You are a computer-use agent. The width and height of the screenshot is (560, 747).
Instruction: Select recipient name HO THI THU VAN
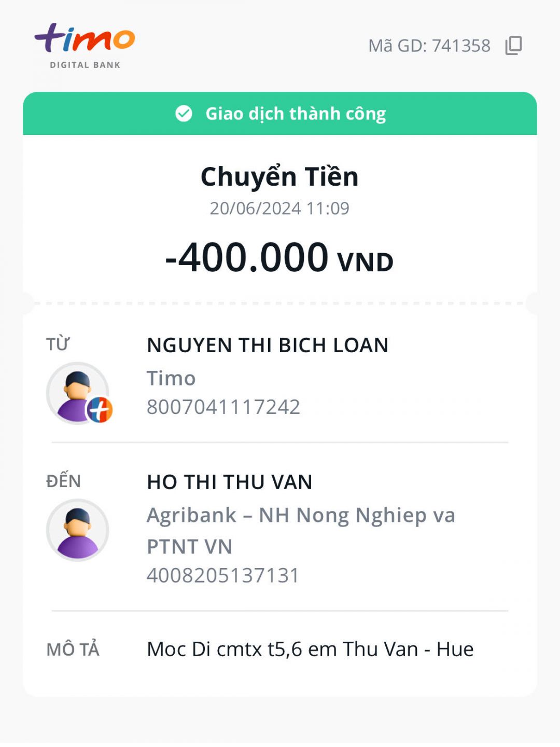(x=230, y=482)
